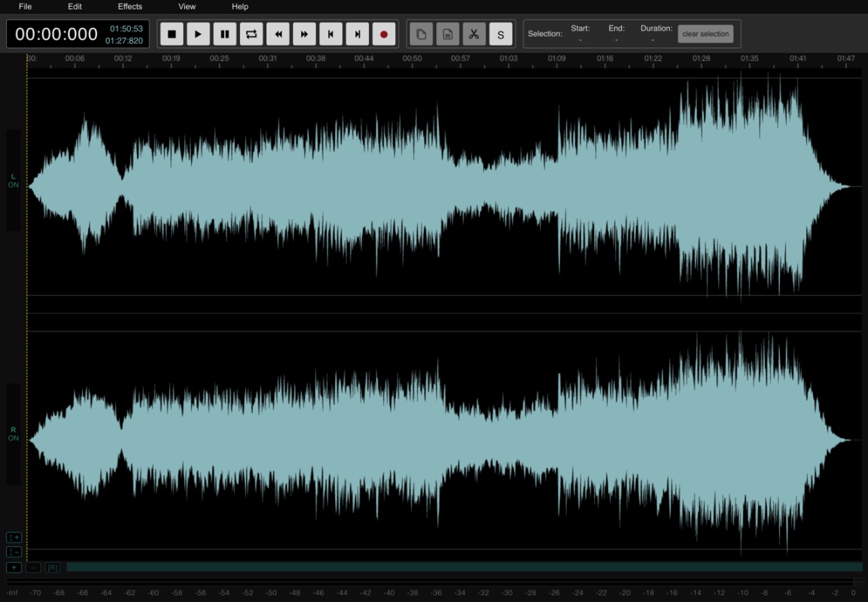Click the 00:50 mark on the timeline ruler
Image resolution: width=868 pixels, height=602 pixels.
[x=412, y=59]
